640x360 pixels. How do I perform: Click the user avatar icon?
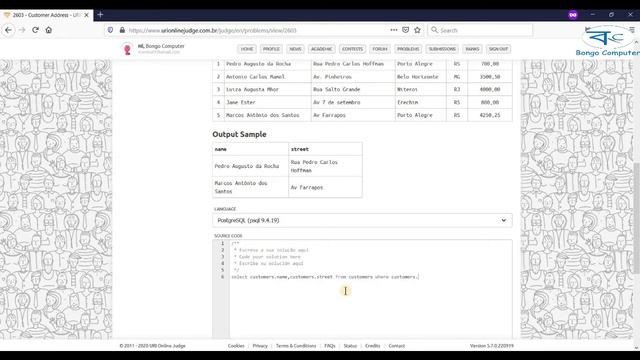[127, 49]
